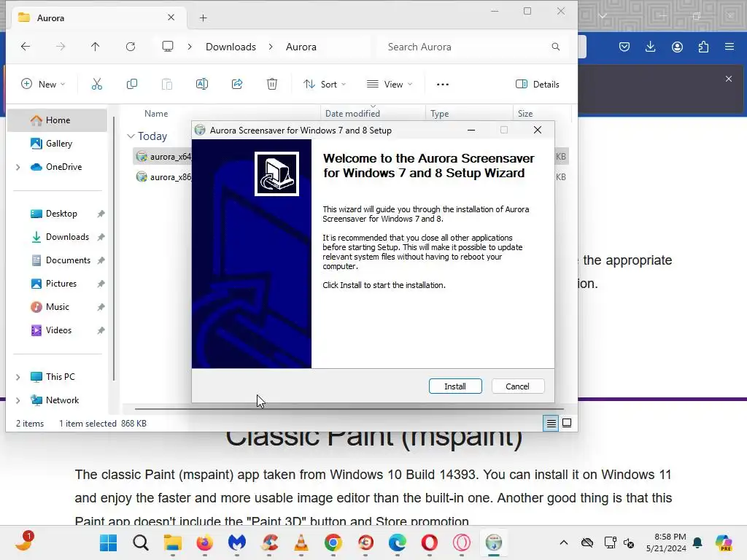Image resolution: width=747 pixels, height=560 pixels.
Task: Expand the This PC tree node
Action: click(18, 377)
